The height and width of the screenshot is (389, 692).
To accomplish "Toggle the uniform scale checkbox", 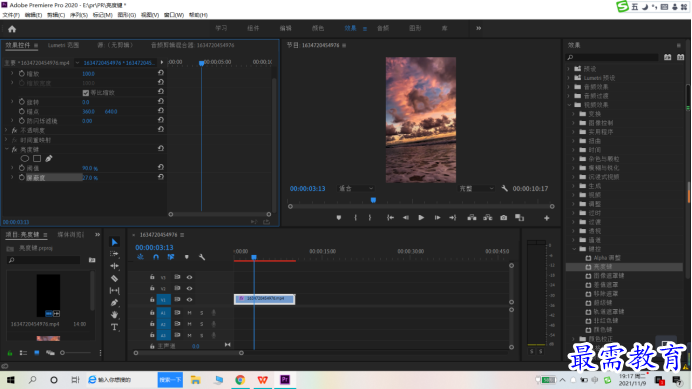I will click(x=86, y=93).
